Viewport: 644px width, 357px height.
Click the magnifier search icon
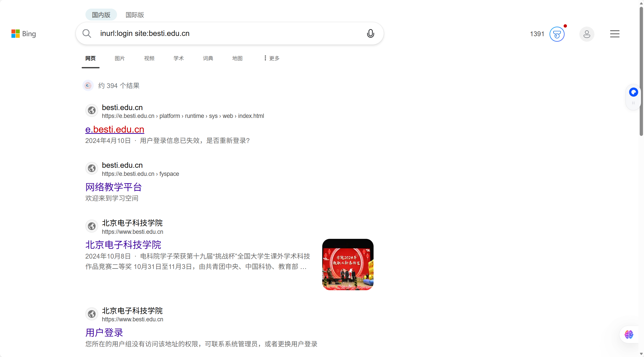point(87,33)
